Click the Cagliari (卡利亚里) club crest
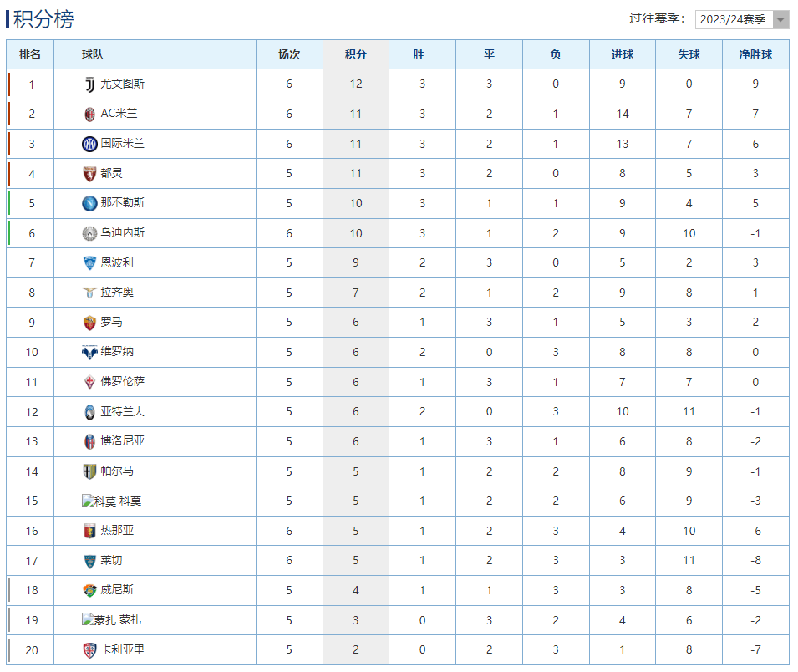Viewport: 798px width, 672px height. click(89, 650)
